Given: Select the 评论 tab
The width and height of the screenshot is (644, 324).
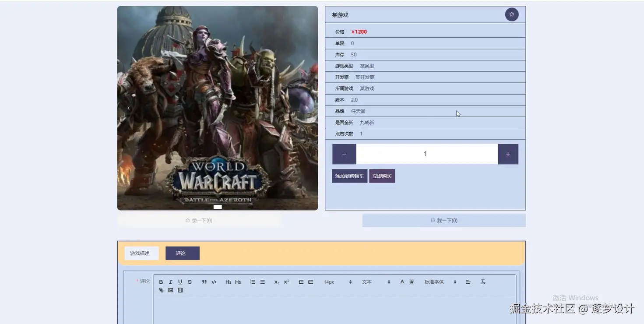Looking at the screenshot, I should [x=183, y=253].
